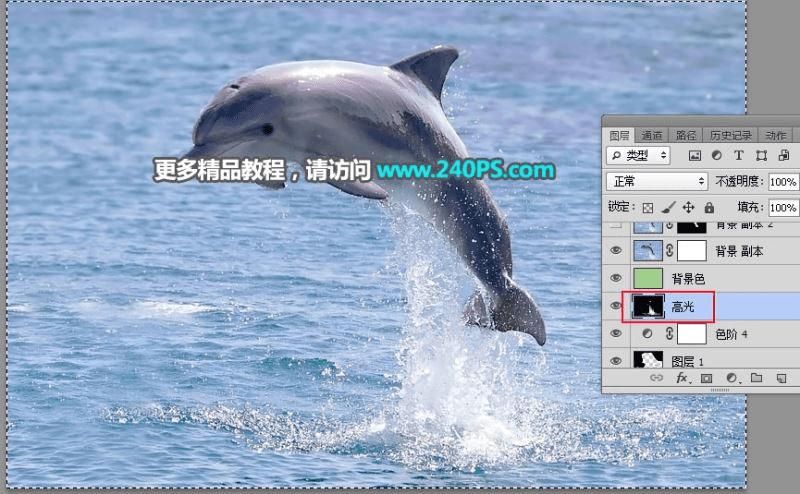
Task: Select the 背景色 layer name
Action: [688, 279]
